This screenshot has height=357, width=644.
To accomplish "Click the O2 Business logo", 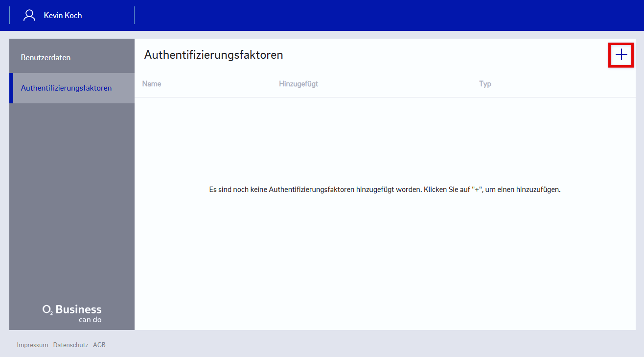I will [72, 309].
